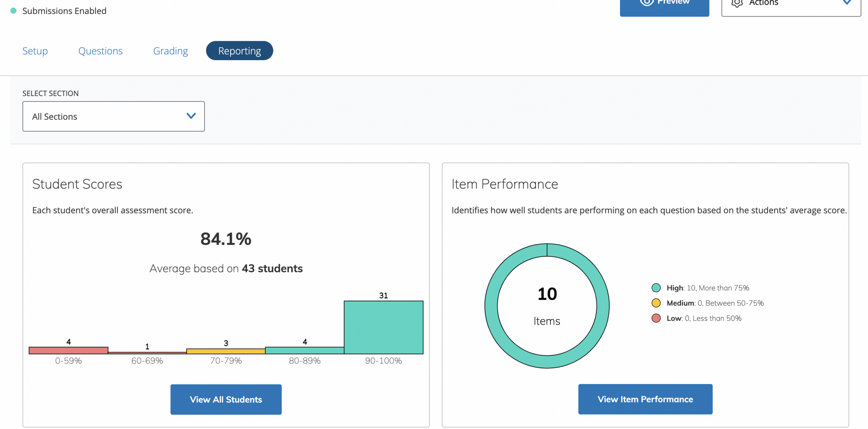
Task: Click the yellow Medium legend circle
Action: (x=656, y=303)
